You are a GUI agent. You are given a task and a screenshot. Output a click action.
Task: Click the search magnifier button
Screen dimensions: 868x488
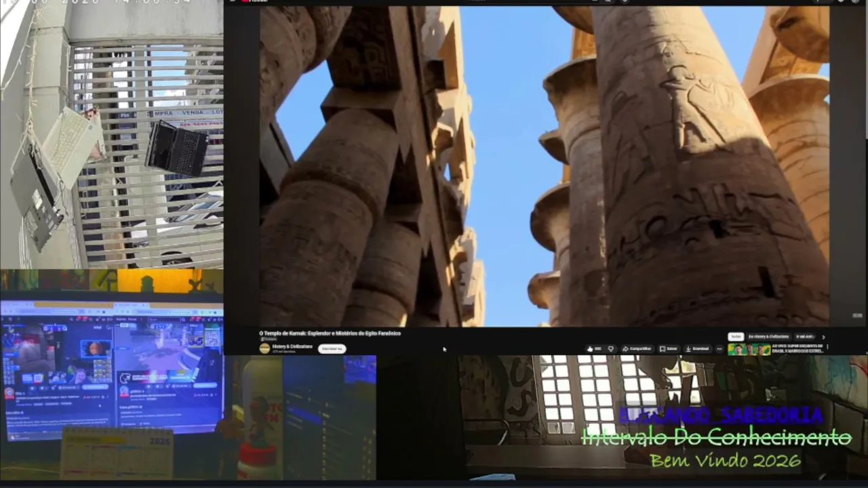pyautogui.click(x=606, y=1)
